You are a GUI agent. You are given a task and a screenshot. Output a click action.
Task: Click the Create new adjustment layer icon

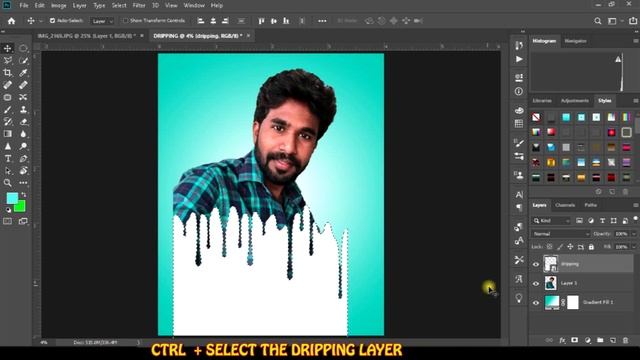click(x=587, y=340)
